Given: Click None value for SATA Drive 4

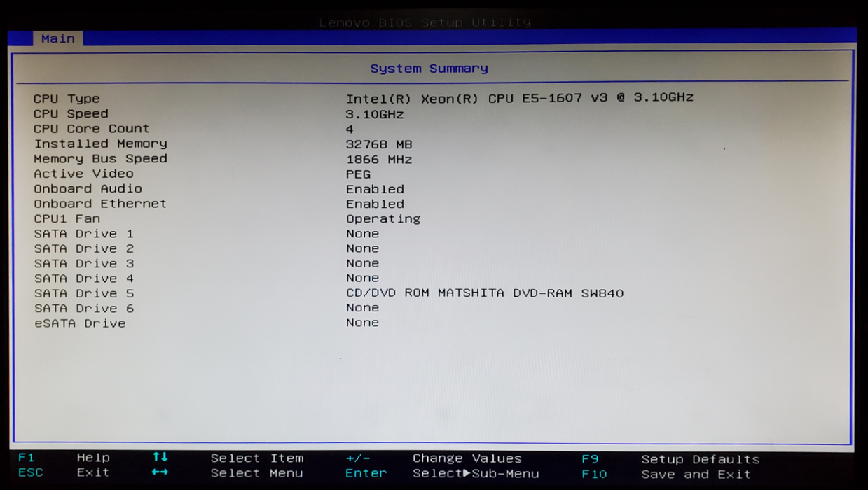Looking at the screenshot, I should tap(362, 278).
